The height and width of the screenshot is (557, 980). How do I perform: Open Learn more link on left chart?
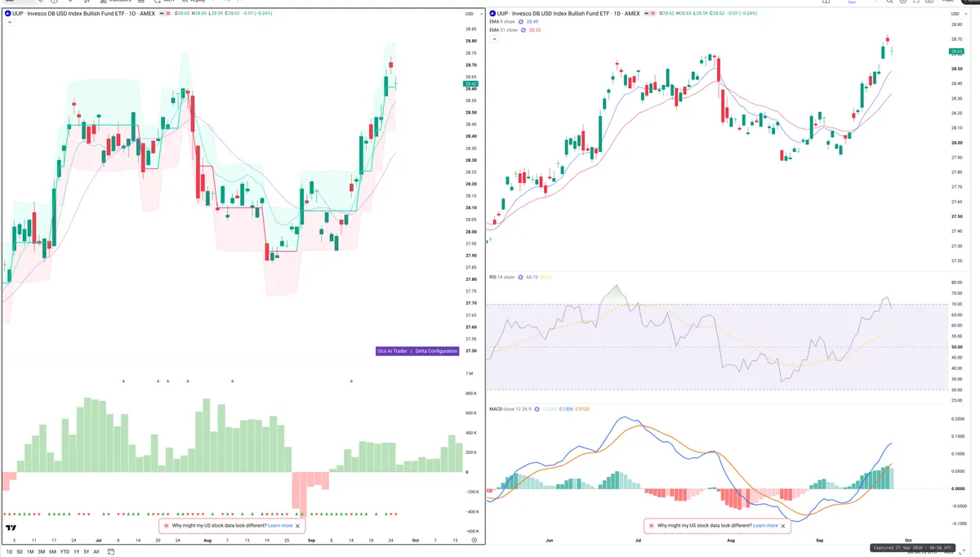click(280, 526)
